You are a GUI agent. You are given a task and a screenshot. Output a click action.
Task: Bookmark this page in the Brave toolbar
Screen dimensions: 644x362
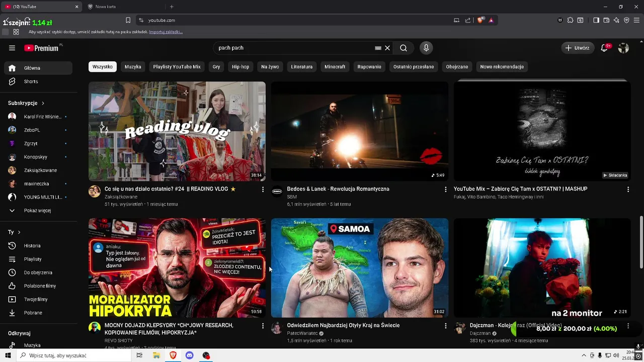click(128, 20)
